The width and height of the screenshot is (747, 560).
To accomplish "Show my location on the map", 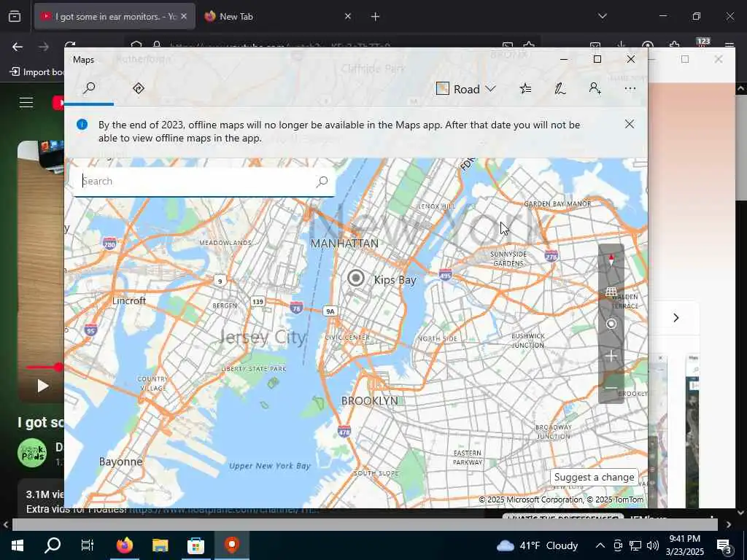I will 611,324.
